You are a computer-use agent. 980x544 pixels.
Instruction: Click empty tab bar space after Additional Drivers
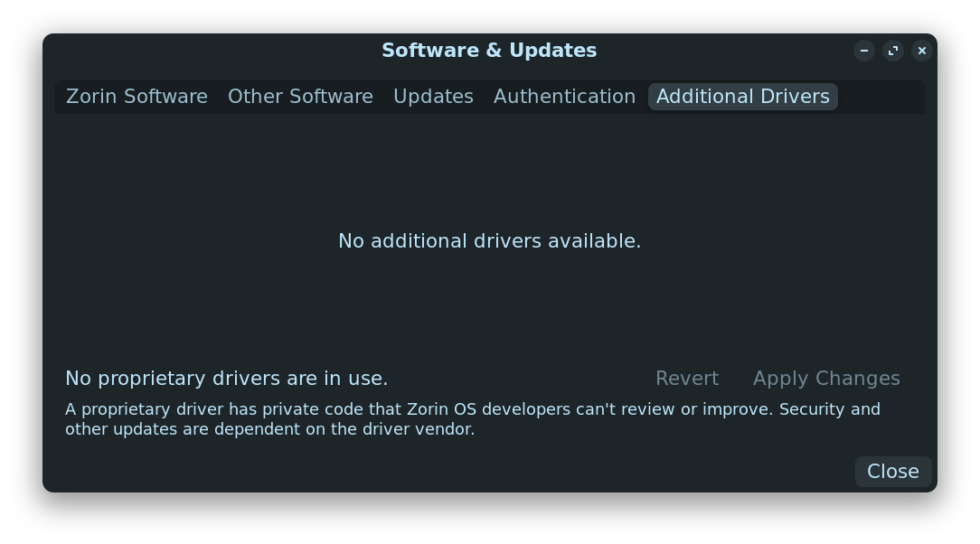[881, 97]
